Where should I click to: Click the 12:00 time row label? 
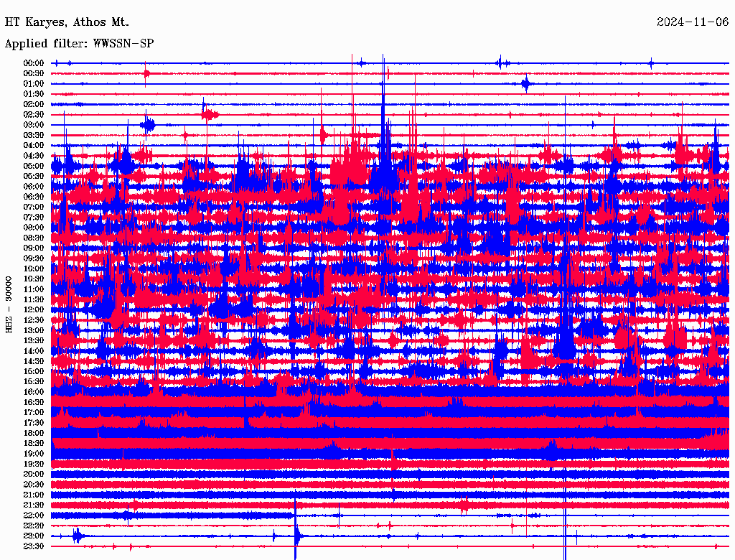coord(34,310)
